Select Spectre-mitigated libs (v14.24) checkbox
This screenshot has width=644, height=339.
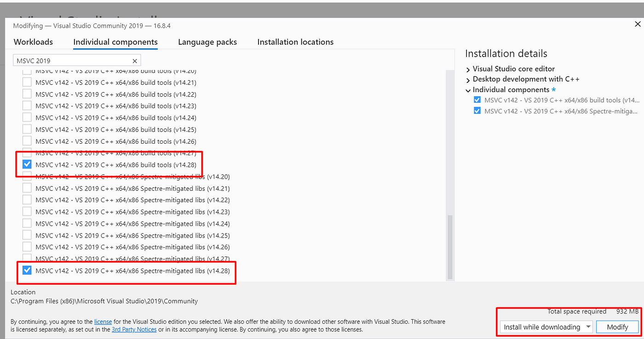tap(27, 223)
